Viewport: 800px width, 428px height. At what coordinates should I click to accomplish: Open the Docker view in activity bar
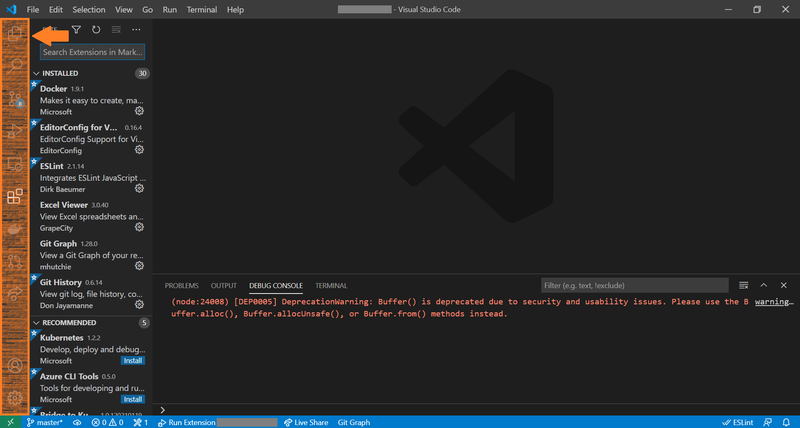point(15,229)
